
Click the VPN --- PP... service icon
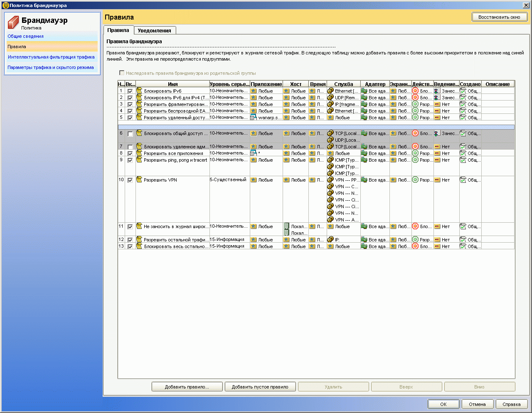coord(330,179)
